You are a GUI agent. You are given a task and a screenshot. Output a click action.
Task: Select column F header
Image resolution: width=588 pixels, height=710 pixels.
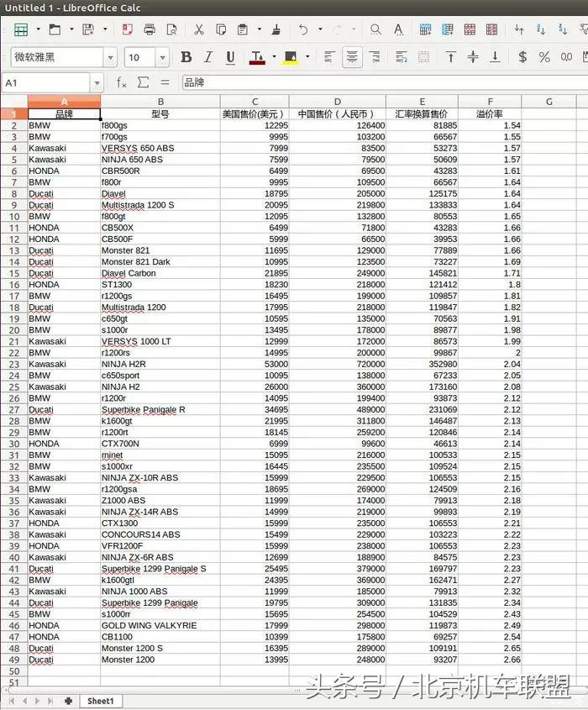tap(490, 102)
